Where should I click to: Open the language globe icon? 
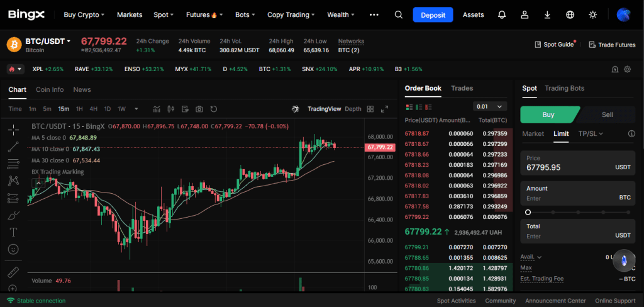(570, 15)
